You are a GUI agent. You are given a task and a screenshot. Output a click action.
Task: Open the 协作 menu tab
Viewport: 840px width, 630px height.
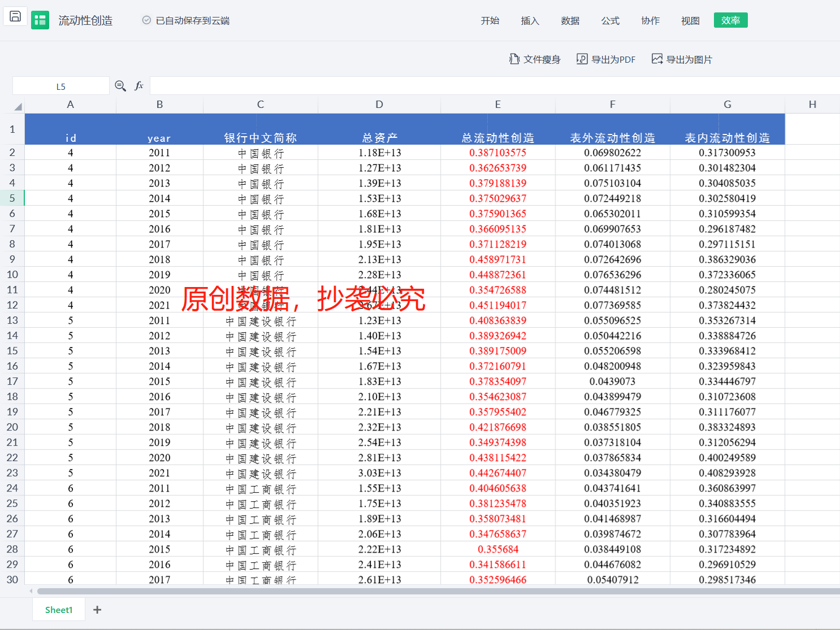click(x=651, y=20)
